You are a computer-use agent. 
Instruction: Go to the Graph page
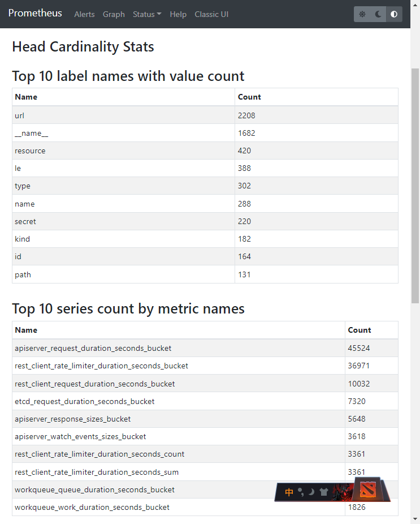114,14
